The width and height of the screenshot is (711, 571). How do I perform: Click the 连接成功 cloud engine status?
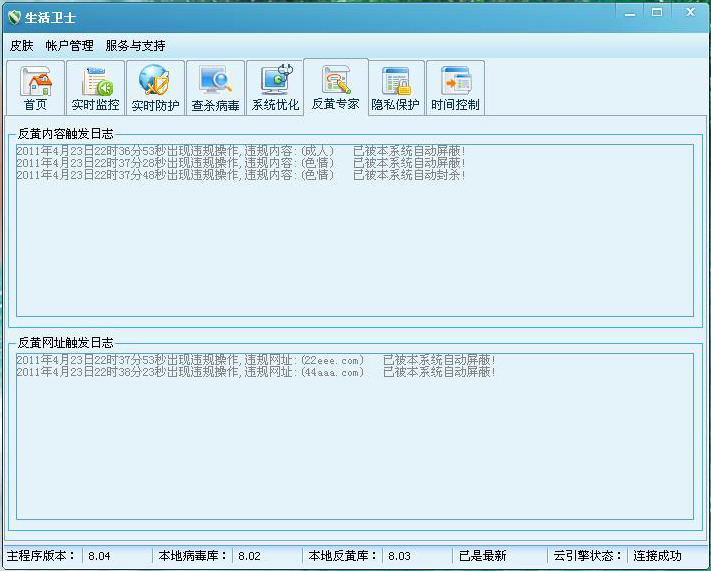coord(657,556)
